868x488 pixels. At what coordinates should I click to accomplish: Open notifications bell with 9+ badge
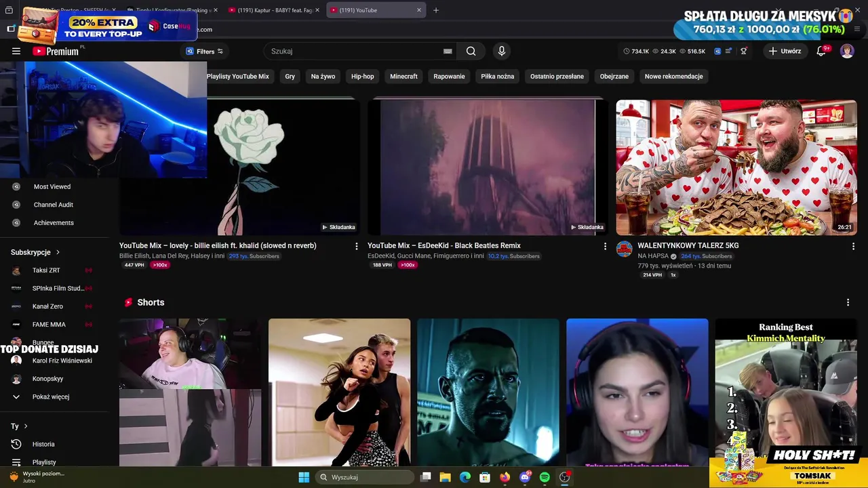(x=821, y=51)
